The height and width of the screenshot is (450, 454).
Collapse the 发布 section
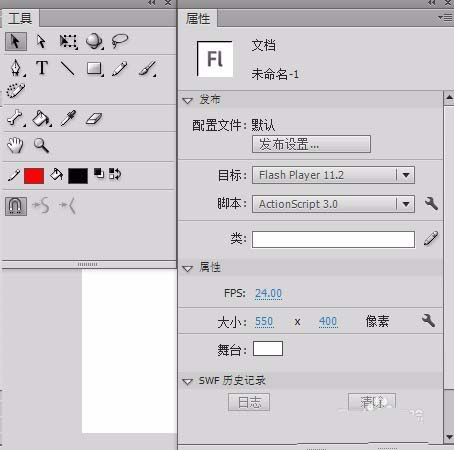coord(188,100)
